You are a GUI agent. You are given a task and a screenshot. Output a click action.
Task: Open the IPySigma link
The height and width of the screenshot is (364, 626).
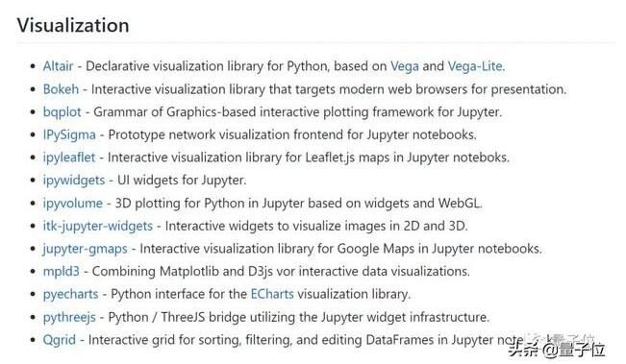69,134
